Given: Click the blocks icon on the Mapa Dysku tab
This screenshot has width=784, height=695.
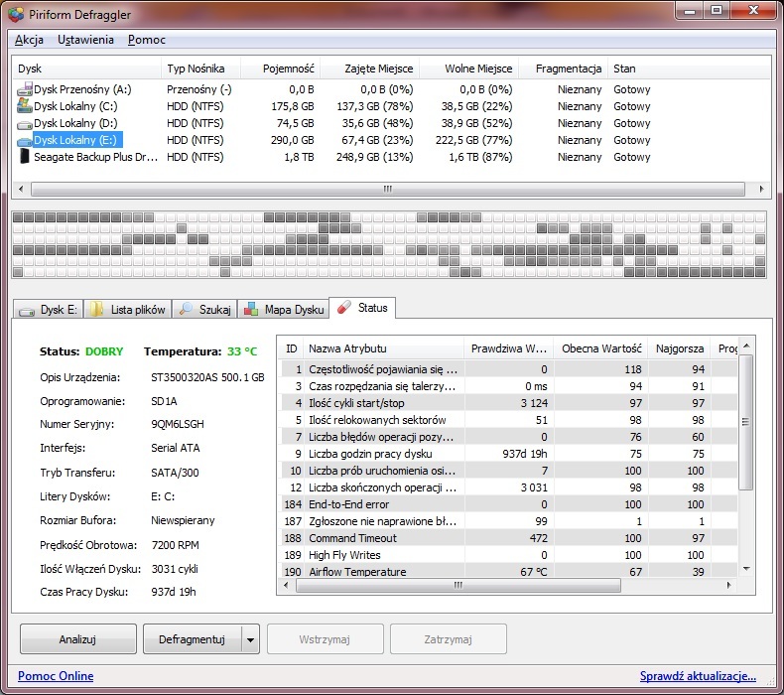Looking at the screenshot, I should [251, 309].
